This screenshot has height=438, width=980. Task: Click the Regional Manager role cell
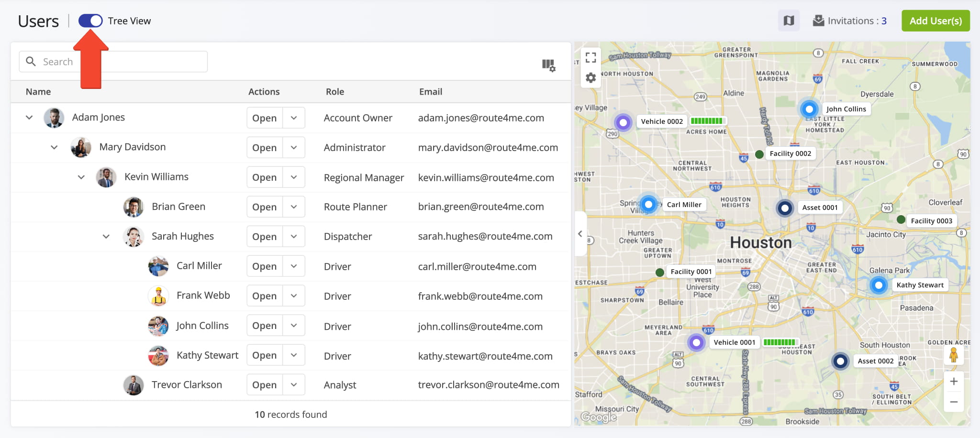pyautogui.click(x=364, y=177)
